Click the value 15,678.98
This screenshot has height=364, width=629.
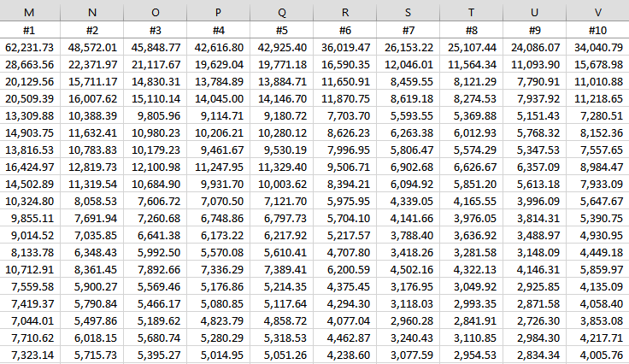coord(597,65)
